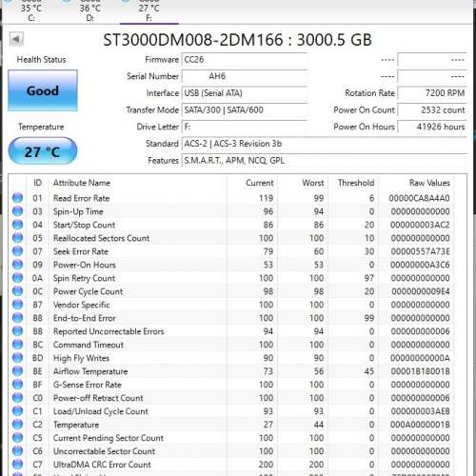Click the Features field S.M.A.R.T., APM, NCQ
This screenshot has width=476, height=476.
325,161
